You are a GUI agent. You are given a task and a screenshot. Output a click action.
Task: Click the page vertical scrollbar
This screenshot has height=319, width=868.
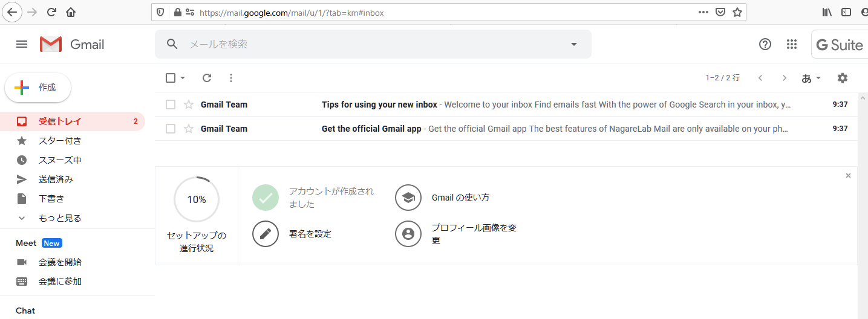[863, 205]
